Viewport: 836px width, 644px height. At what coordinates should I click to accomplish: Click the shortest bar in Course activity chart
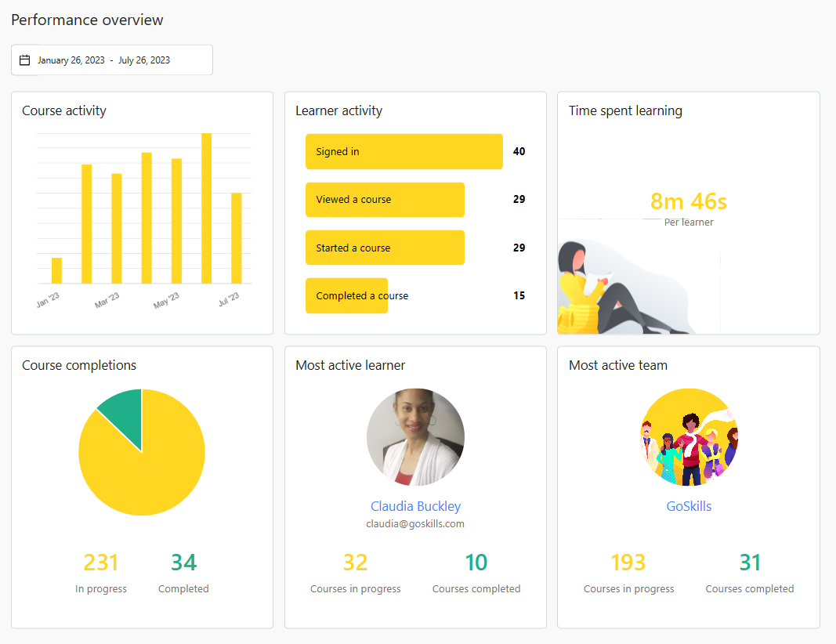coord(56,270)
